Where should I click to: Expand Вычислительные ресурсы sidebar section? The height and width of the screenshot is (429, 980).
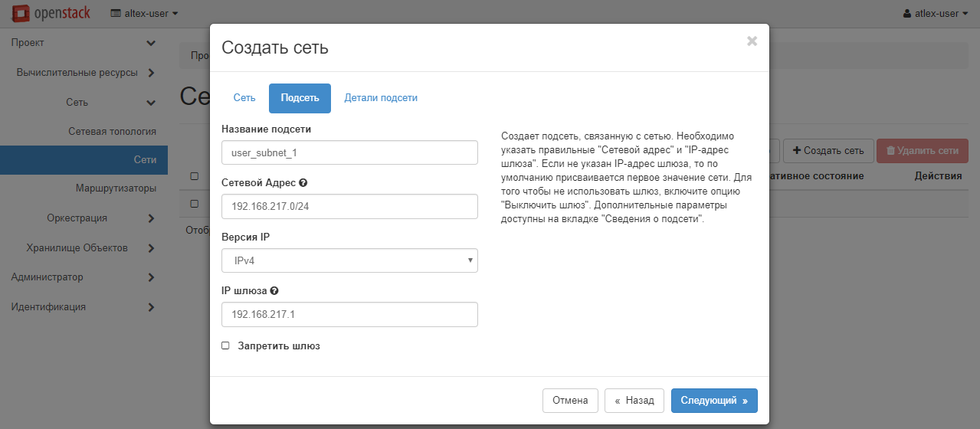pyautogui.click(x=84, y=73)
